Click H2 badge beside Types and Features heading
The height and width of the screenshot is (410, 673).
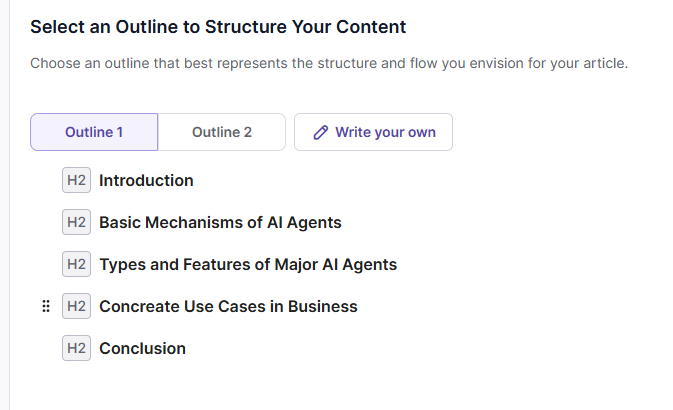(76, 265)
